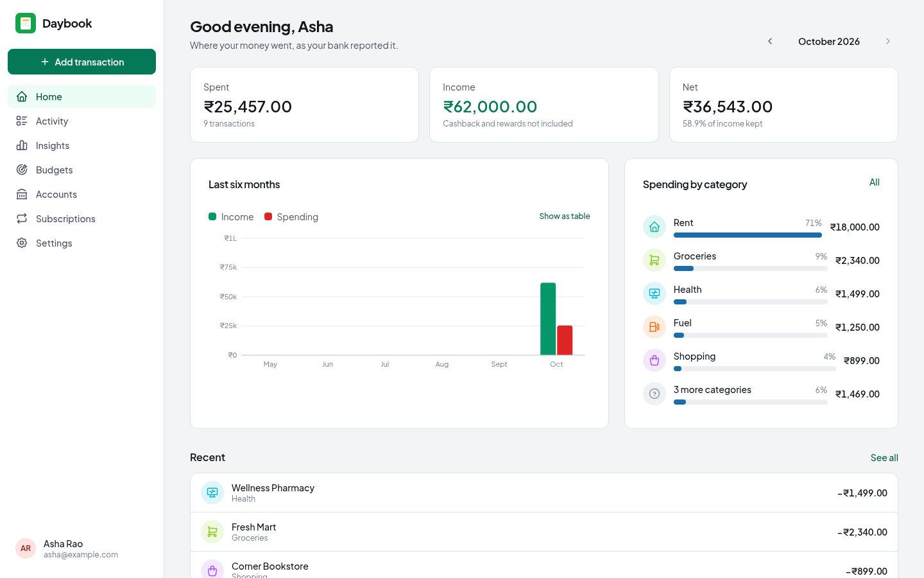This screenshot has width=924, height=578.
Task: Click the Health category monitor icon
Action: pos(654,293)
